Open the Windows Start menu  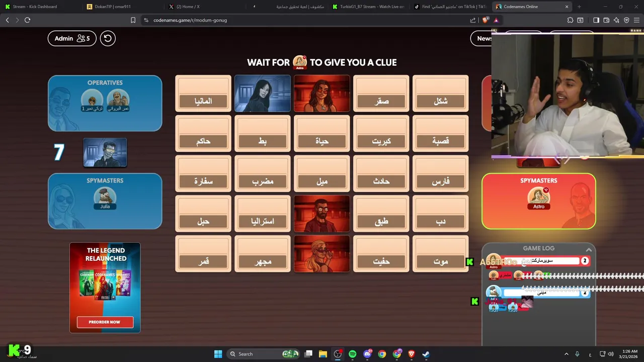point(218,354)
